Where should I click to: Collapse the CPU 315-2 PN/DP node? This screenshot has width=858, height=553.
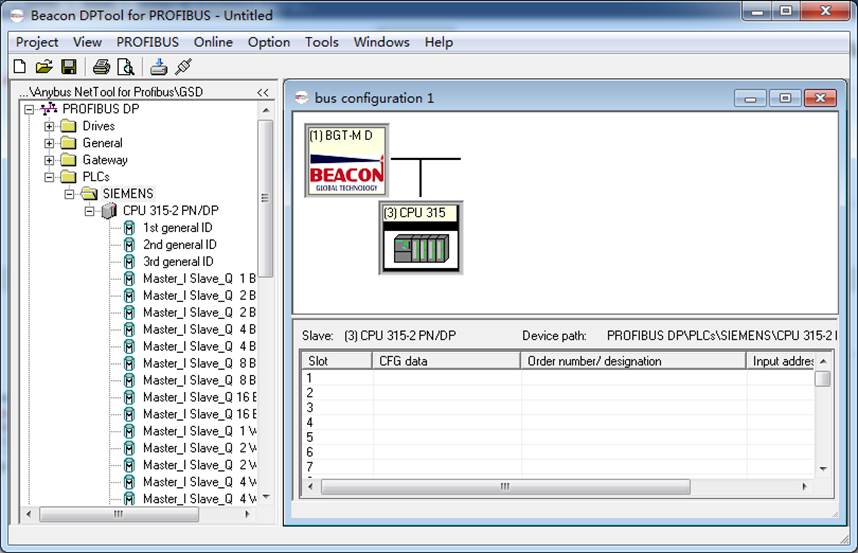pos(89,211)
